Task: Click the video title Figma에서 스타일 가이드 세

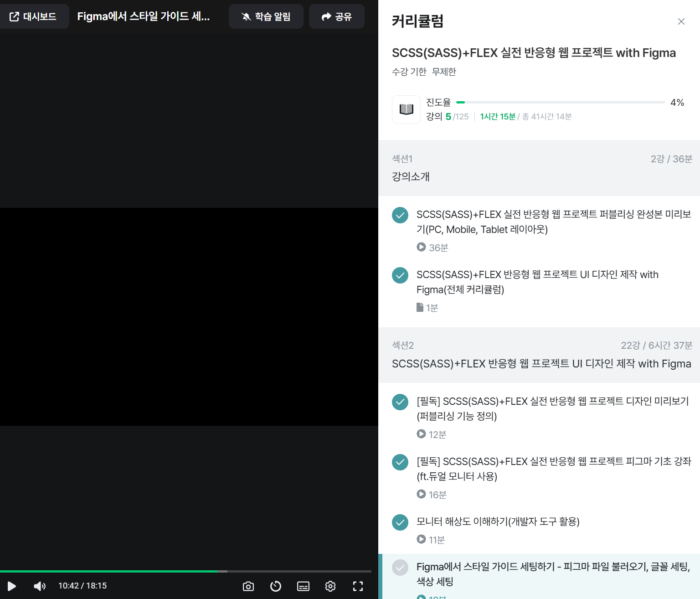Action: (x=144, y=16)
